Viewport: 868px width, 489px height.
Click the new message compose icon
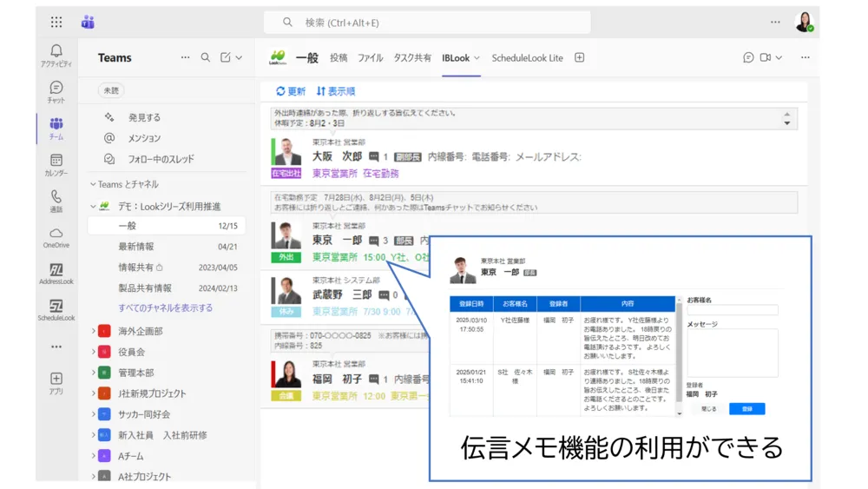(x=226, y=57)
